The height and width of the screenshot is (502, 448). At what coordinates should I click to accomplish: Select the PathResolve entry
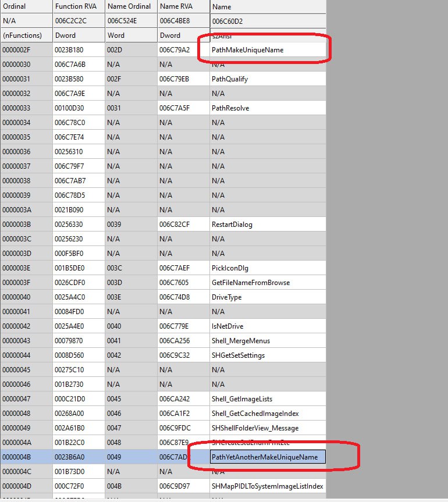tap(268, 108)
